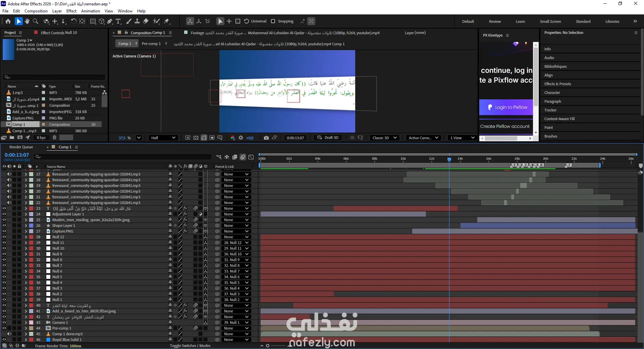Screen dimensions: 644x349
Task: Click the current-time indicator playhead
Action: tap(449, 159)
